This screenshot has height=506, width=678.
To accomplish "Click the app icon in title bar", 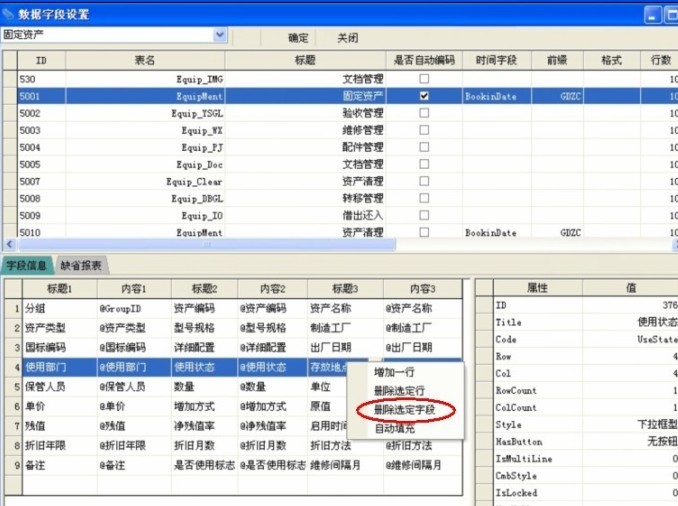I will (9, 13).
